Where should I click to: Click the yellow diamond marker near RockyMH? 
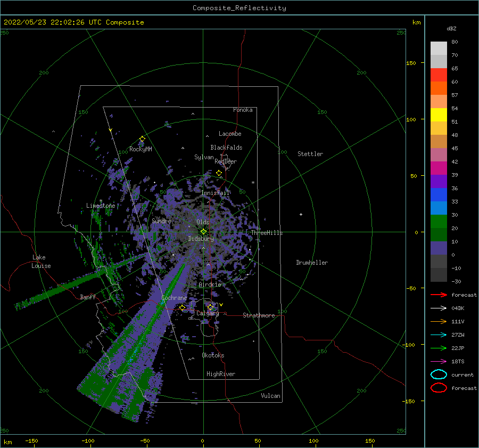point(142,139)
